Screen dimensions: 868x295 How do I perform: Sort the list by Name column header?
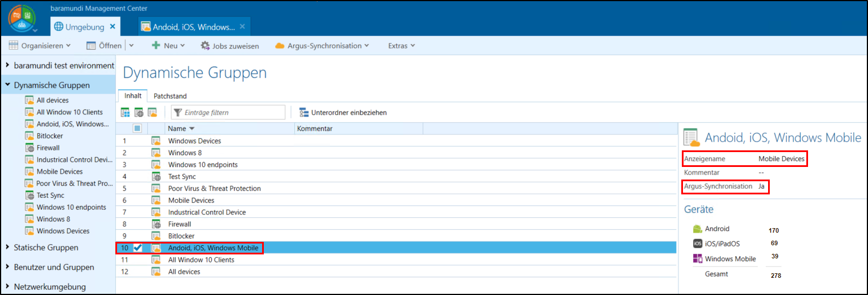click(x=177, y=129)
